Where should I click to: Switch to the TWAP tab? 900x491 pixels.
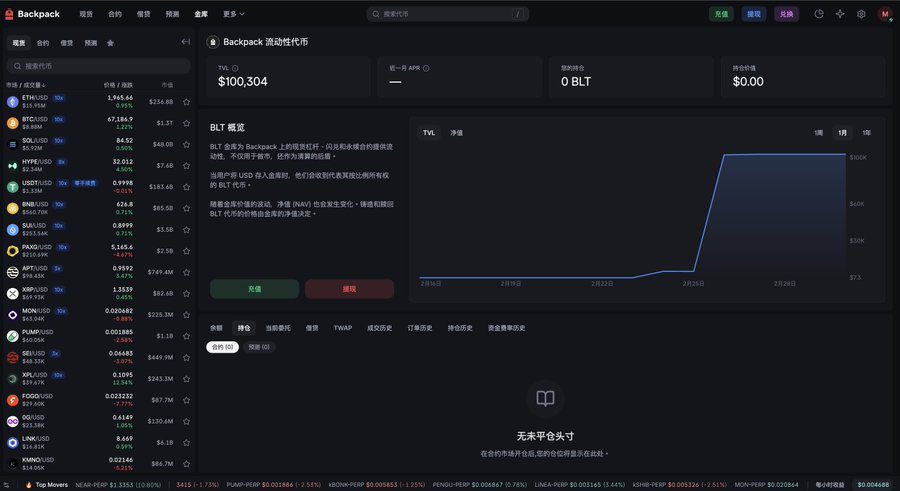click(x=343, y=328)
